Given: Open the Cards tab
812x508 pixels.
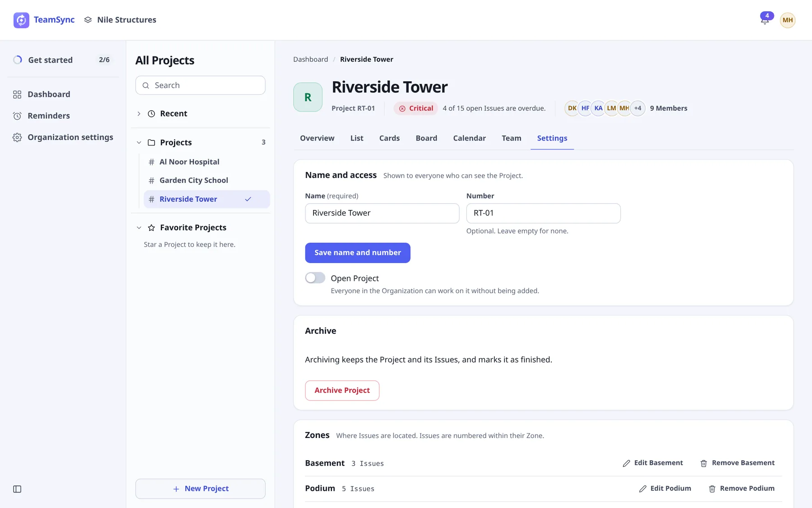Looking at the screenshot, I should [389, 138].
